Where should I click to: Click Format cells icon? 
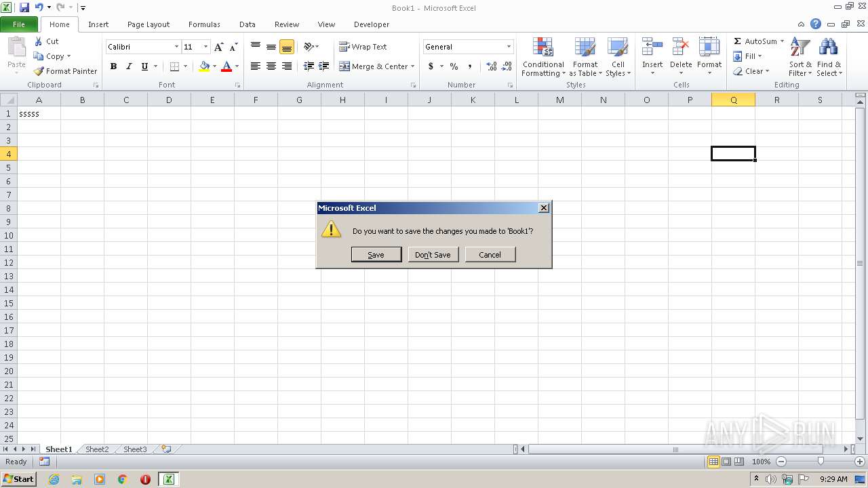pos(709,47)
